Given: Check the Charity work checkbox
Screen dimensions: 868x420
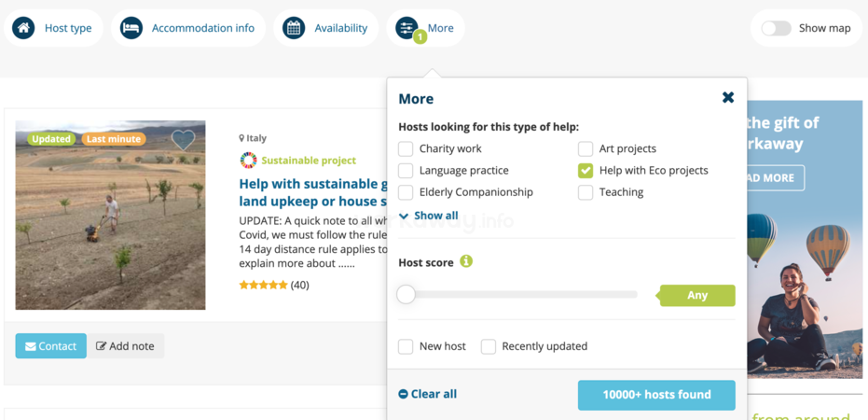Looking at the screenshot, I should (406, 149).
